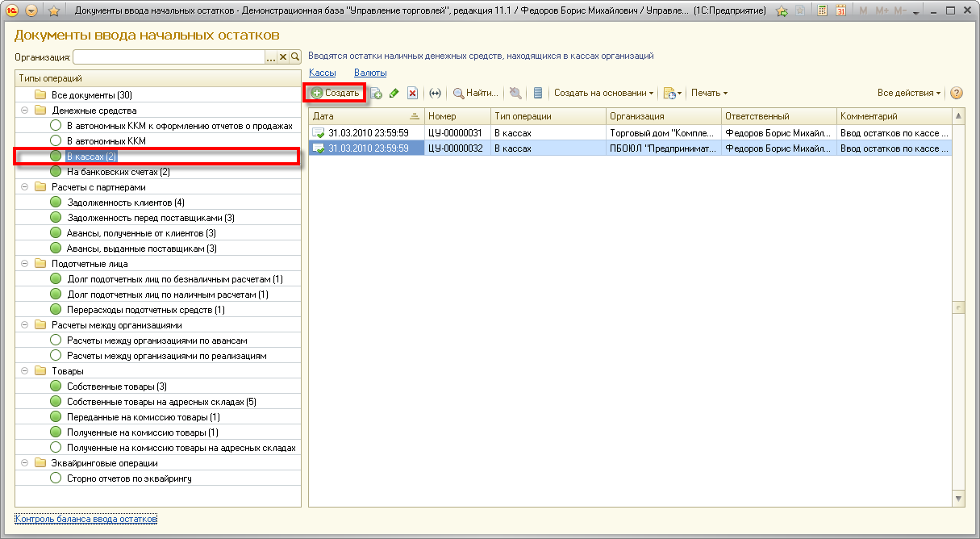Click the green pencil edit icon

click(394, 93)
